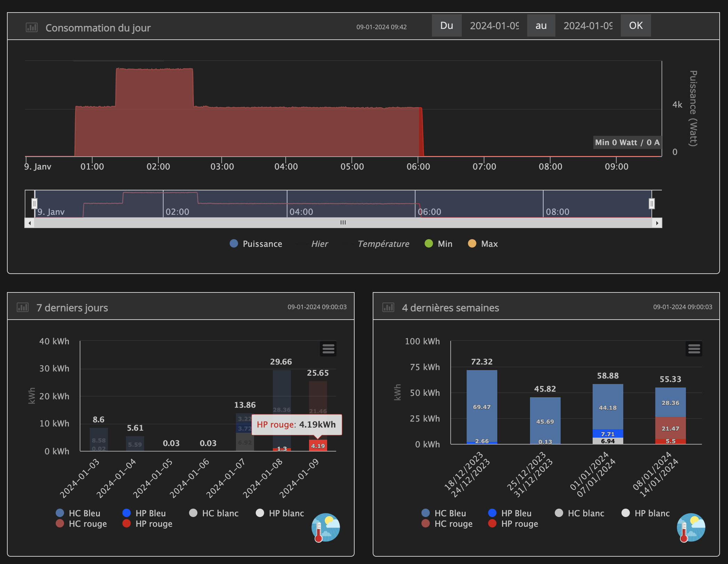Image resolution: width=728 pixels, height=564 pixels.
Task: Toggle Puissance series in legend
Action: point(256,244)
